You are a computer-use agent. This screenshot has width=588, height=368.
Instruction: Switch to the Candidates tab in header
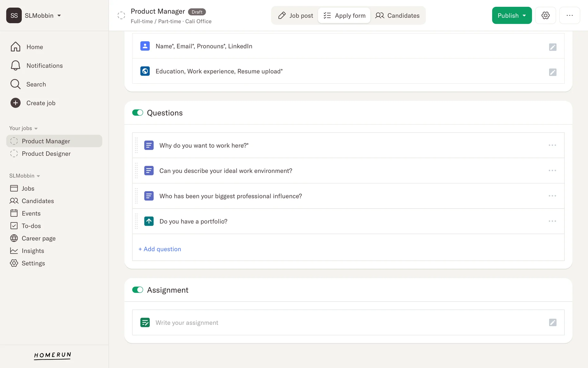click(397, 15)
